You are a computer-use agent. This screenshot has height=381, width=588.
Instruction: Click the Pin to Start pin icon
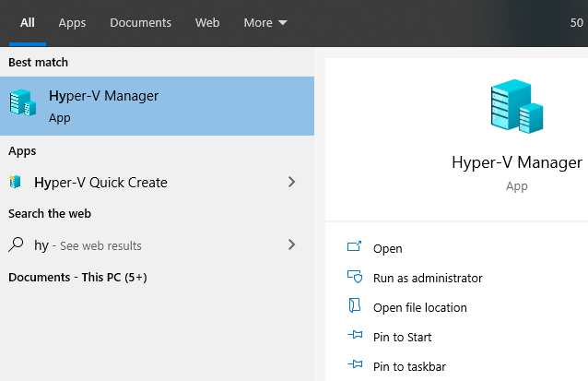tap(355, 335)
